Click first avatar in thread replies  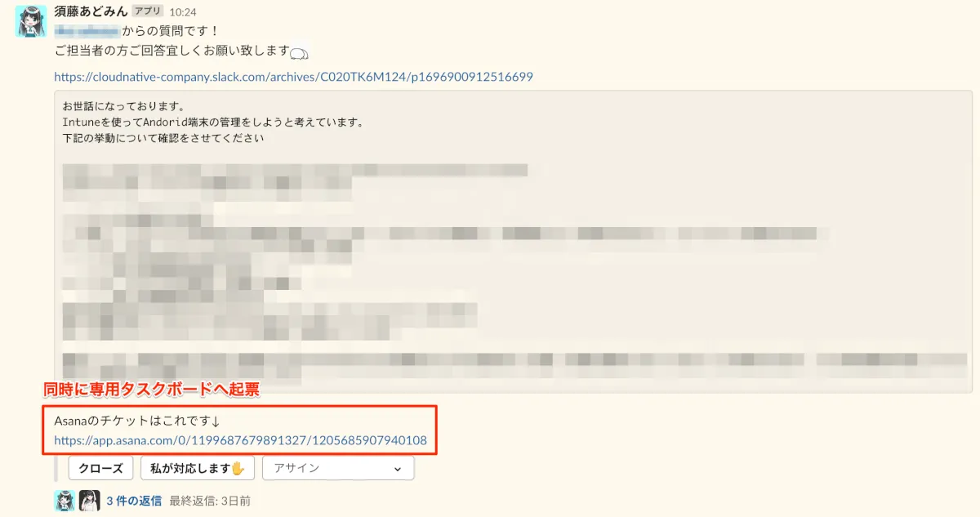coord(65,501)
